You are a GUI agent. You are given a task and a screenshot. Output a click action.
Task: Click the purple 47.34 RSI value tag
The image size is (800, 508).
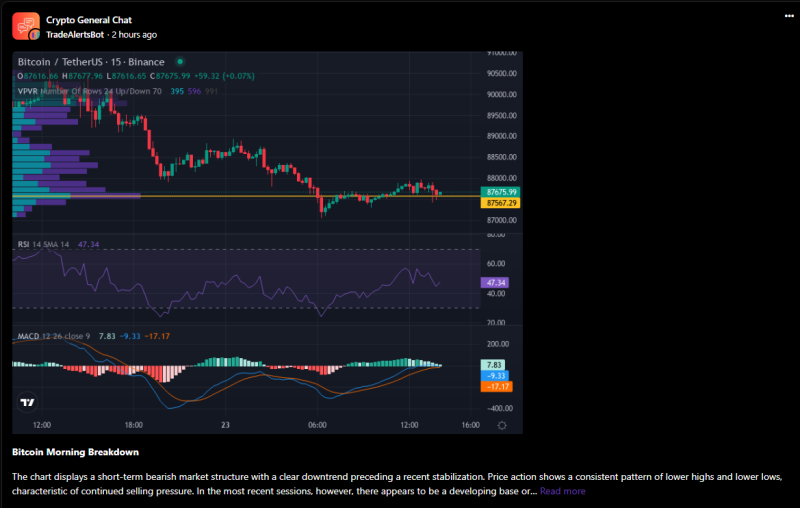point(496,283)
